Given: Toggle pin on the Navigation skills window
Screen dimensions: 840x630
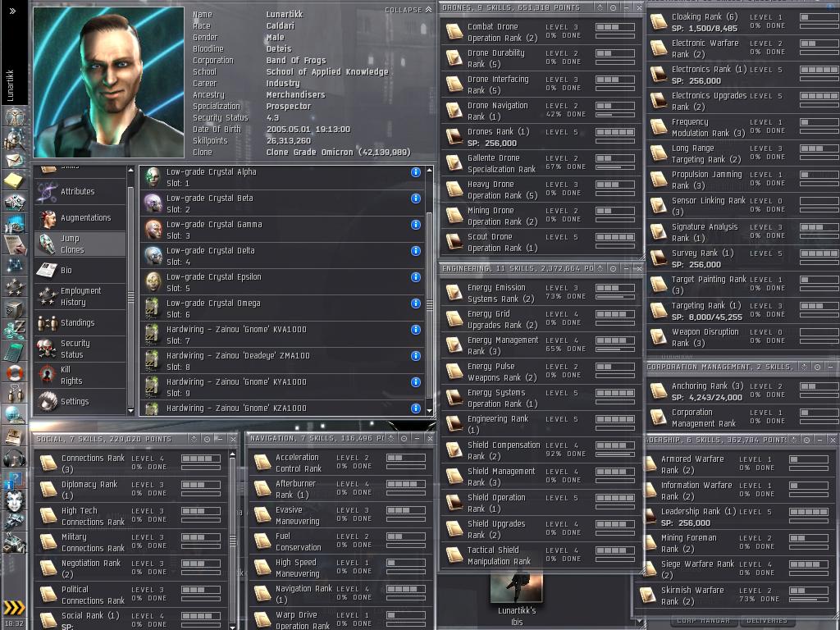Looking at the screenshot, I should [404, 438].
